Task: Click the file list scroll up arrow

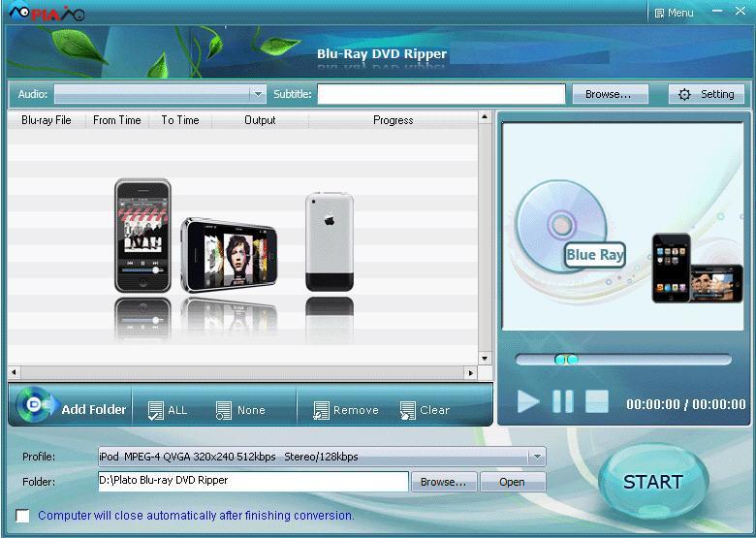Action: [x=485, y=117]
